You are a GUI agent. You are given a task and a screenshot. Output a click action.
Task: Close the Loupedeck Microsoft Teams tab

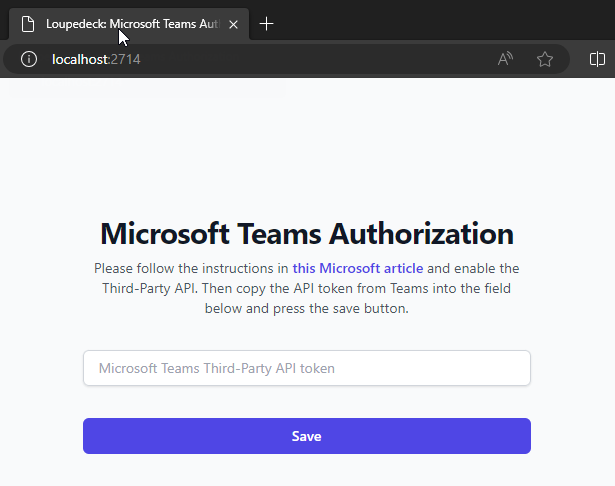(x=233, y=25)
